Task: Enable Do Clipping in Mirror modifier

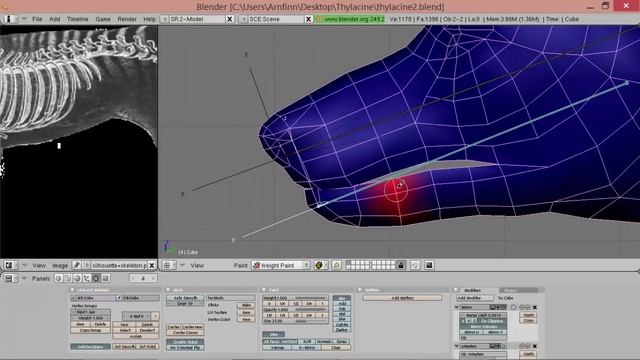Action: point(492,321)
